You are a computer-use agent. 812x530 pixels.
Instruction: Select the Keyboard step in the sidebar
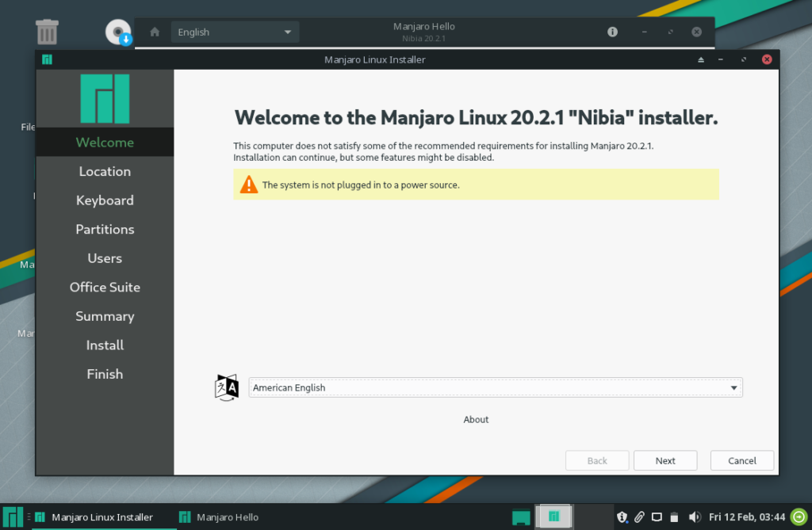[x=105, y=200]
